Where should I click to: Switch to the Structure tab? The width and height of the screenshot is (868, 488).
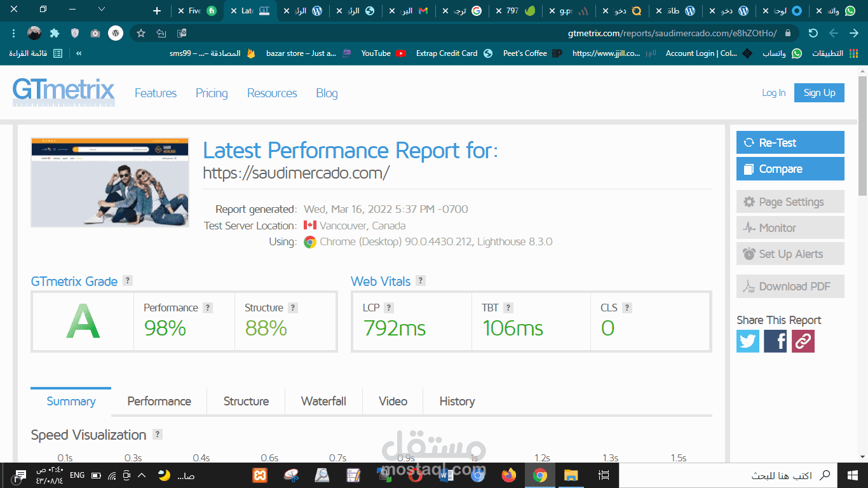[x=246, y=401]
